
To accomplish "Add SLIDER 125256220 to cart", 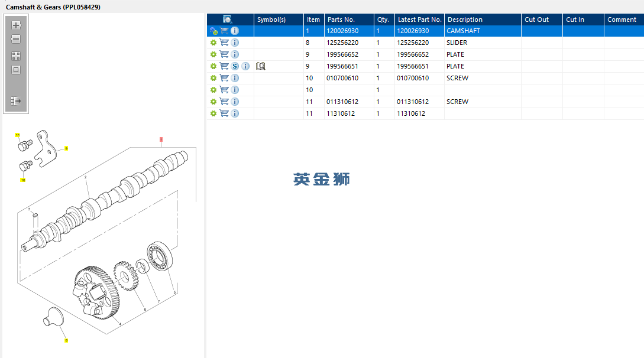I will coord(224,42).
